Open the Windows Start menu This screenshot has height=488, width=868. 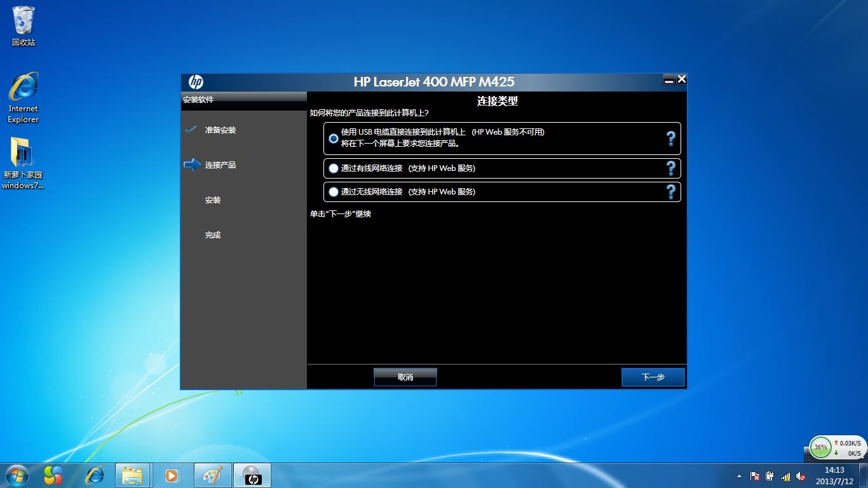16,475
